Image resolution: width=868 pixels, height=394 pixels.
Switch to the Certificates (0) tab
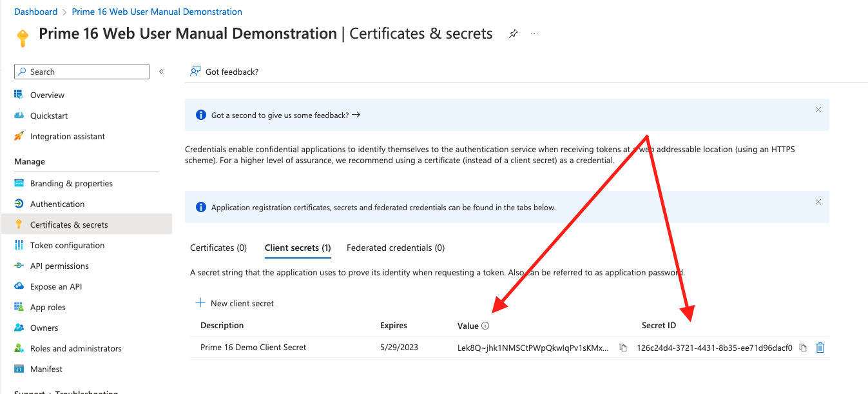click(218, 248)
